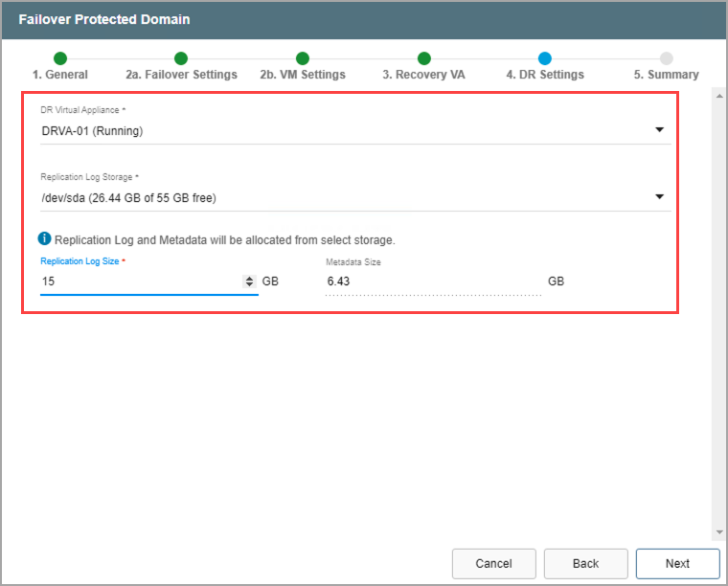Screen dimensions: 728x586
Task: Cancel the Failover Protected Domain wizard
Action: click(x=493, y=563)
